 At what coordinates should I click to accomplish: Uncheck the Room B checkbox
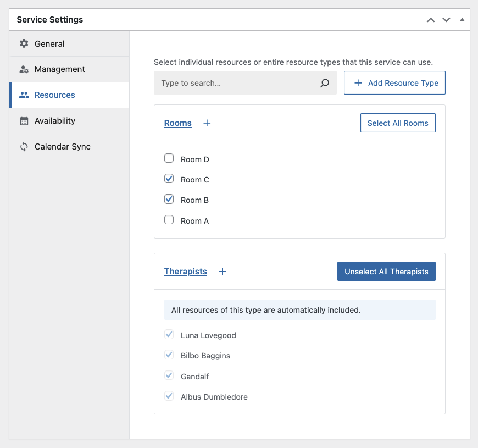169,200
